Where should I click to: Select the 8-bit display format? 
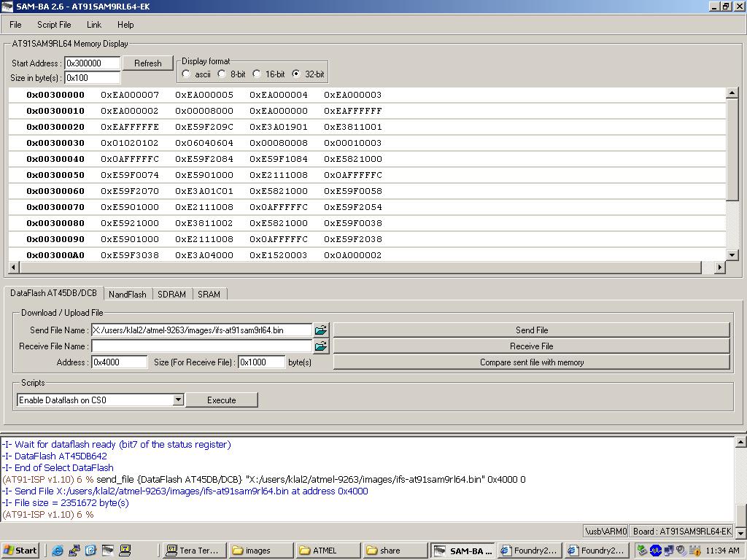222,74
